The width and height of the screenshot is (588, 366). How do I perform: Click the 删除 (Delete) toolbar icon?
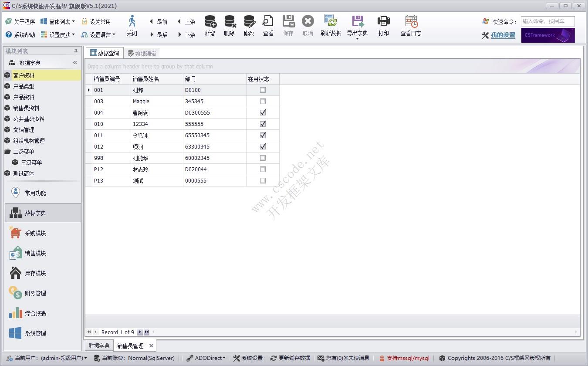click(229, 26)
